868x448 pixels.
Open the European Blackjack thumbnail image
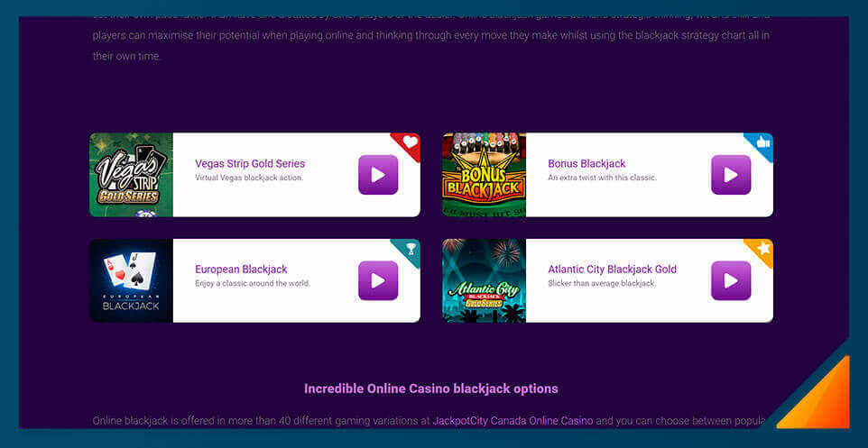[x=131, y=280]
